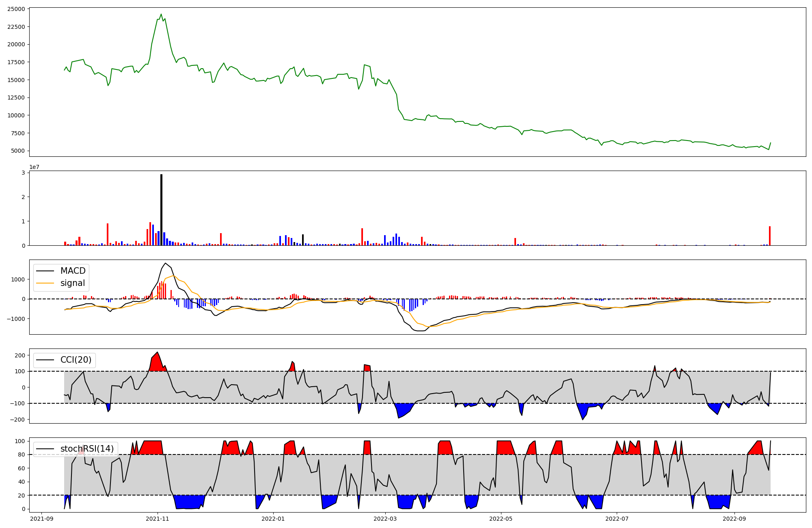The height and width of the screenshot is (528, 812).
Task: Click the 80 tick on the stochRSI axis
Action: (x=22, y=455)
